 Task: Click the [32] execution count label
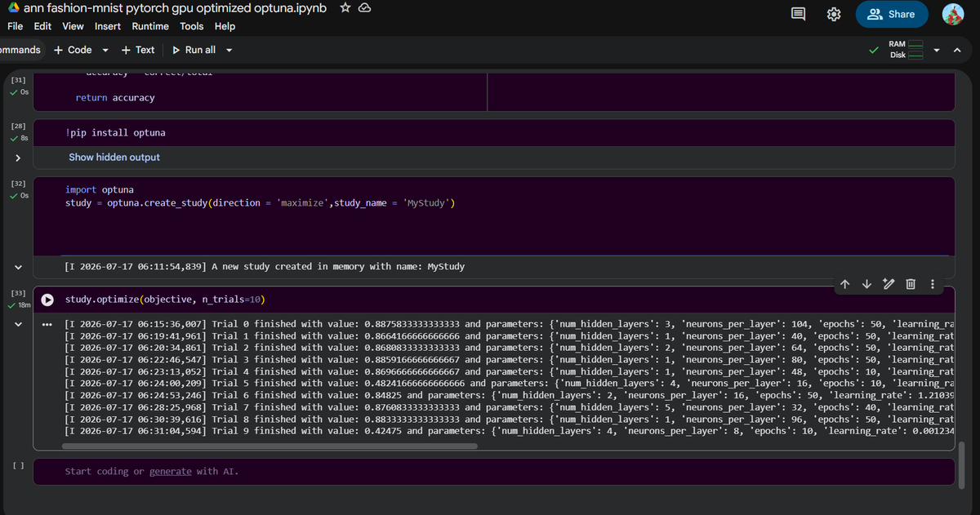(17, 184)
